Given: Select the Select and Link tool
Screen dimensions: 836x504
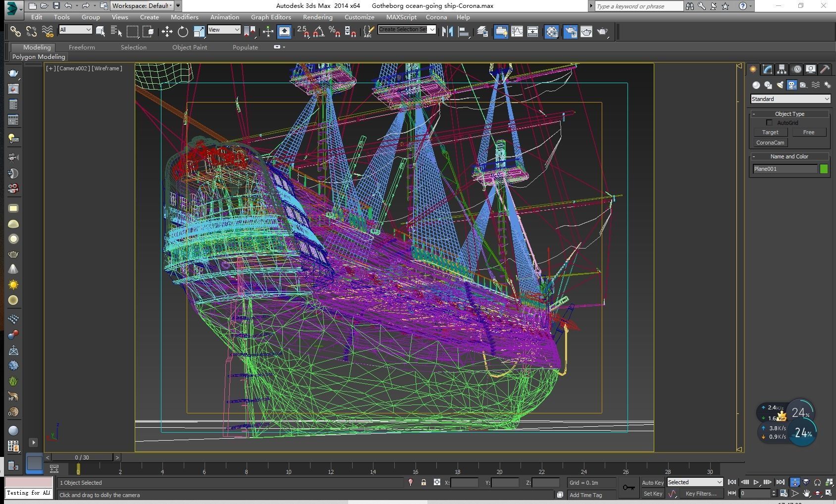Looking at the screenshot, I should pyautogui.click(x=15, y=32).
